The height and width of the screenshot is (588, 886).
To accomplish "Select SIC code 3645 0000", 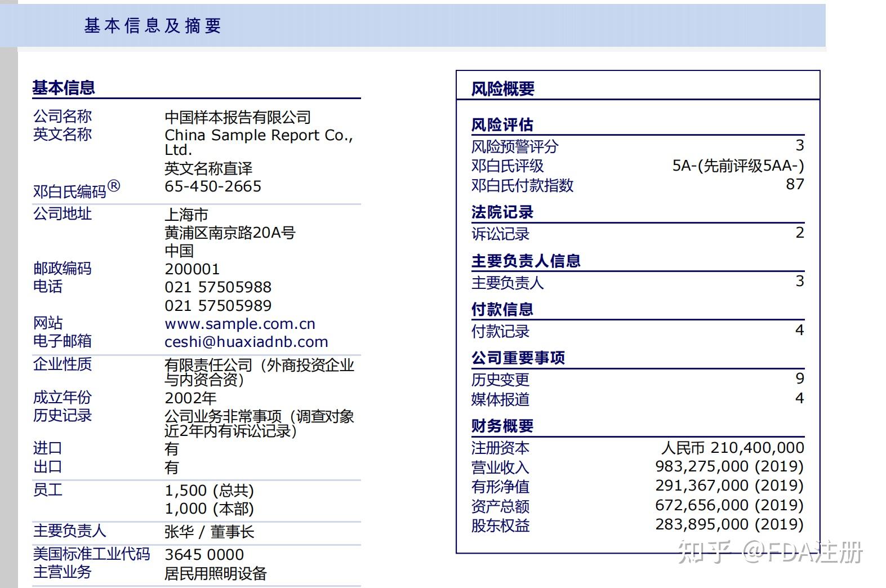I will [204, 555].
